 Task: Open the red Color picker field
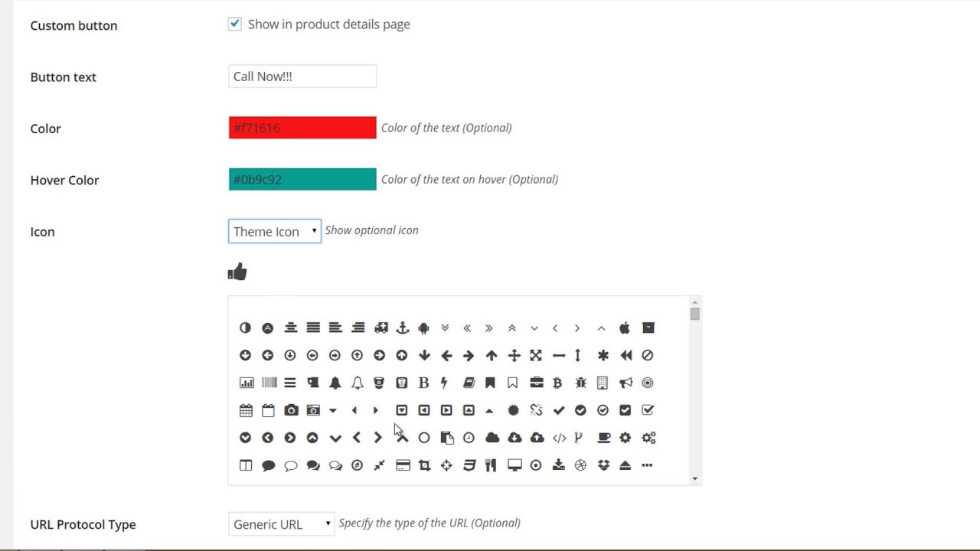click(302, 128)
